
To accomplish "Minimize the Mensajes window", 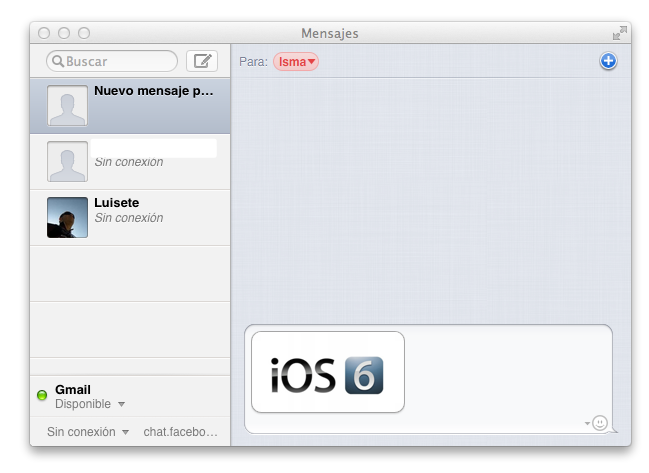I will coord(64,33).
